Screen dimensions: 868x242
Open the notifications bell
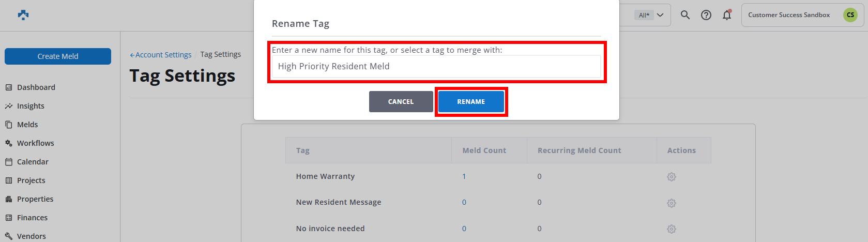point(727,15)
